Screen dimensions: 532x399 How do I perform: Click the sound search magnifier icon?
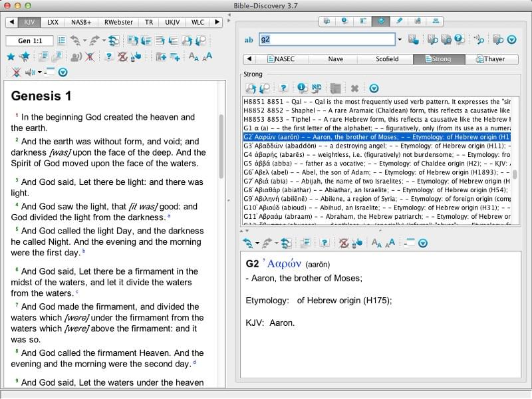point(479,40)
